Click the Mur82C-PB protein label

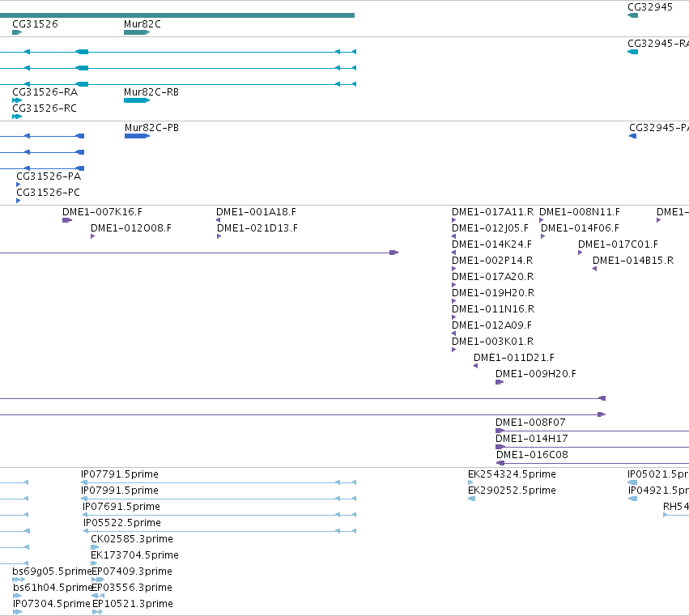pyautogui.click(x=151, y=128)
